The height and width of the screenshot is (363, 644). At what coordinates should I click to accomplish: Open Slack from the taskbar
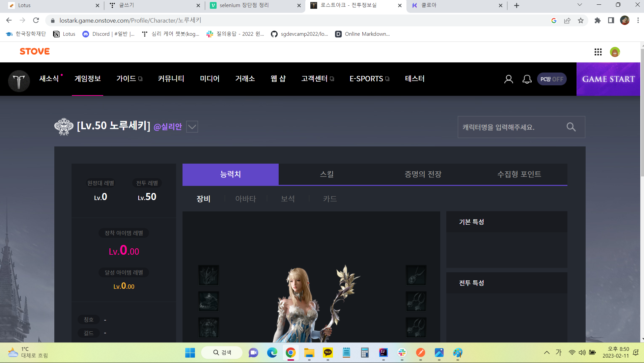coord(402,353)
